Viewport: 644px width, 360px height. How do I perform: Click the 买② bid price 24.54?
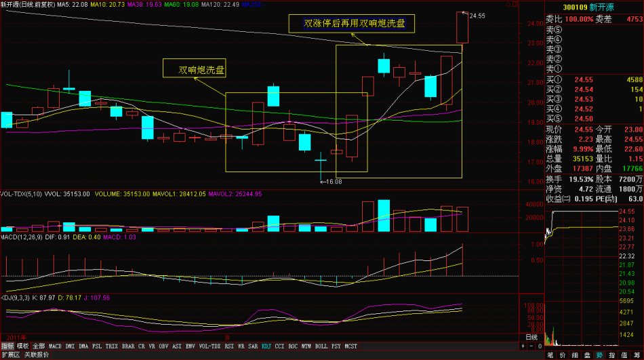point(584,89)
